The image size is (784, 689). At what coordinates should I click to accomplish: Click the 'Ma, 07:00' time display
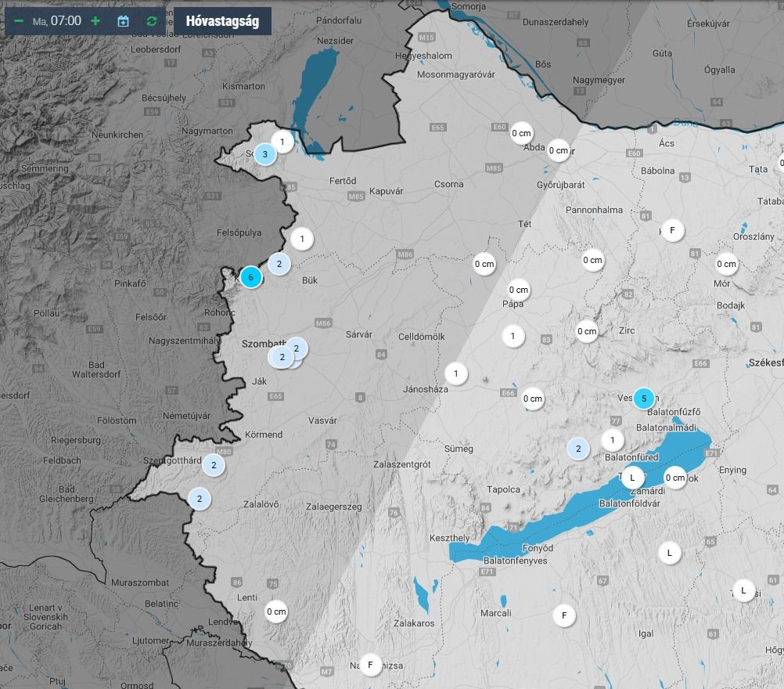pyautogui.click(x=57, y=21)
